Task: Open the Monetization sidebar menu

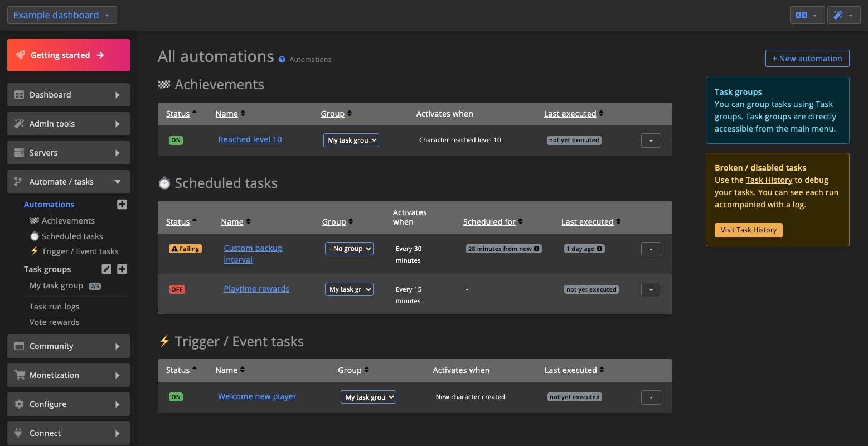Action: (55, 375)
